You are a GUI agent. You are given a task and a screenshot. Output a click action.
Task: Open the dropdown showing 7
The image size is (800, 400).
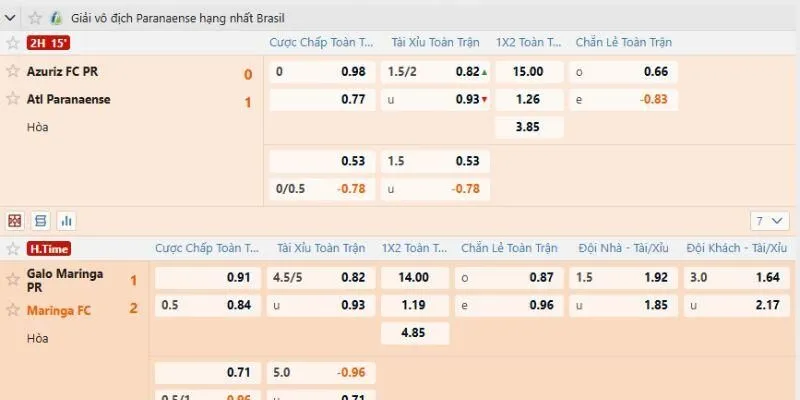(766, 220)
